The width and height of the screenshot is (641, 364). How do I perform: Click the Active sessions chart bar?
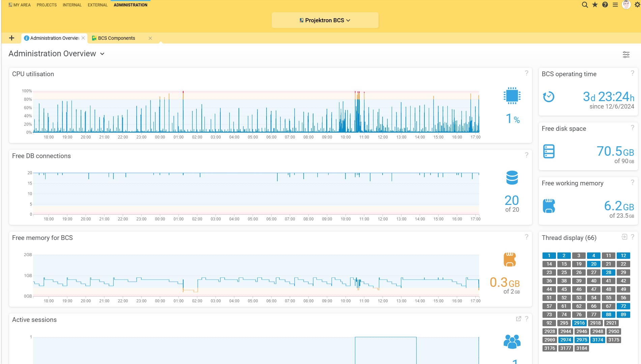pyautogui.click(x=386, y=351)
